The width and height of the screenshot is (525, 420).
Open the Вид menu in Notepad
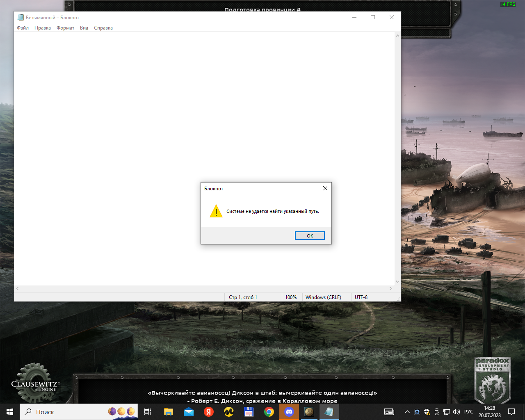click(84, 27)
